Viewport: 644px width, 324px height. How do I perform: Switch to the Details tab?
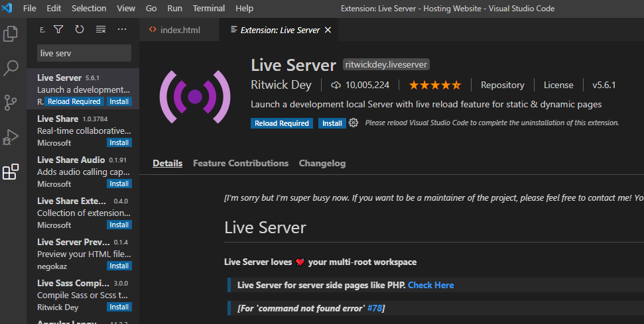click(168, 163)
